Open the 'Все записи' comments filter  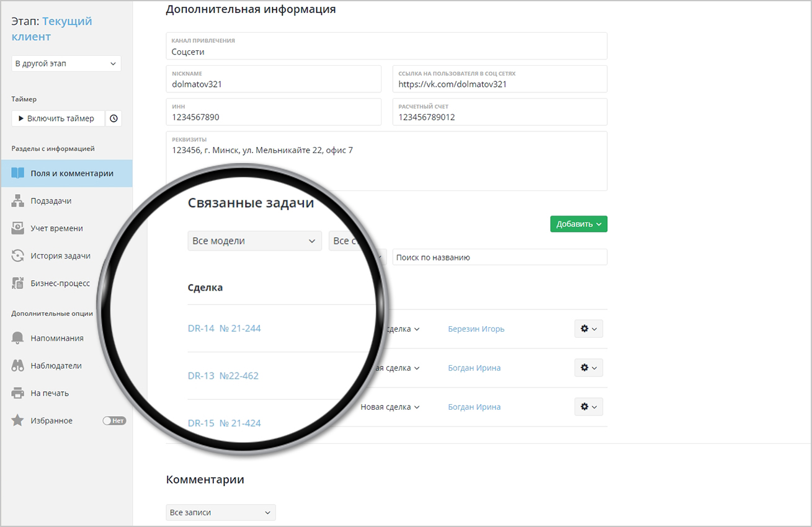(x=221, y=512)
